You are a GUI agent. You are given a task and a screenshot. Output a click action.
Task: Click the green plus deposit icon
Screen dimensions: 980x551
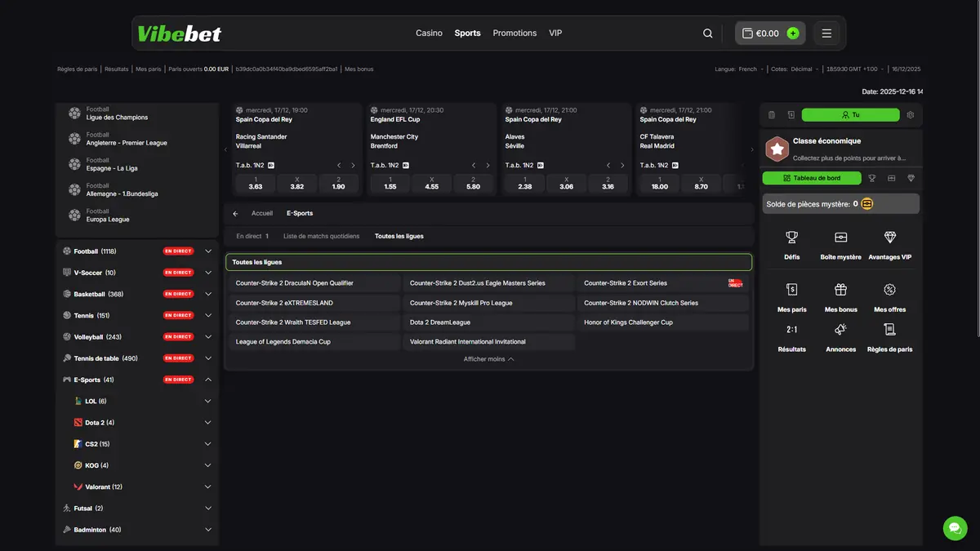click(792, 33)
